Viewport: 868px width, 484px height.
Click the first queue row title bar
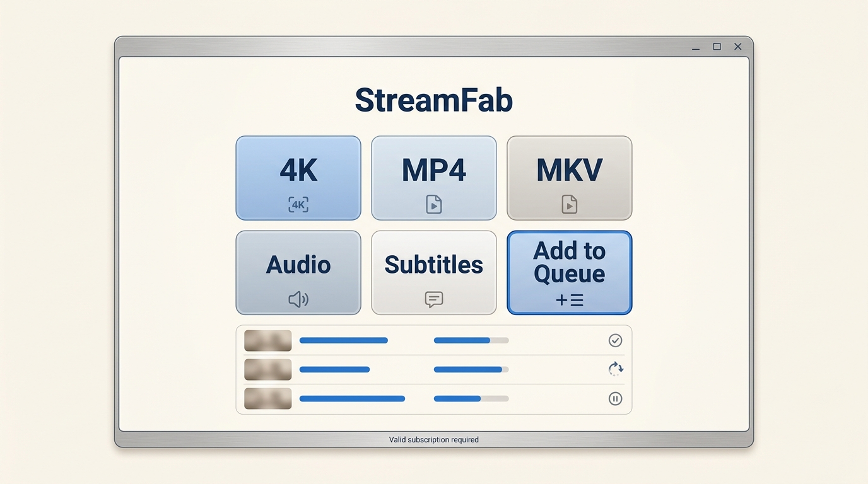(344, 340)
